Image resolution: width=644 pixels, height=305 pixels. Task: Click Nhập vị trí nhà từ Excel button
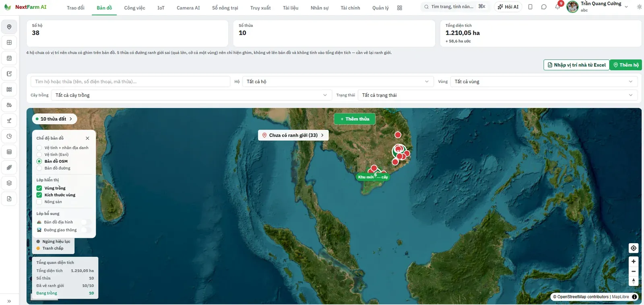tap(576, 65)
